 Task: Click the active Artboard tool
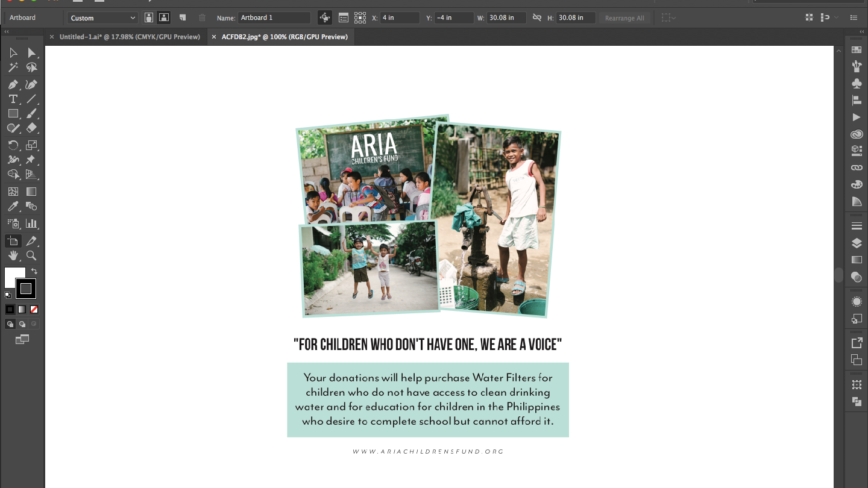tap(13, 241)
